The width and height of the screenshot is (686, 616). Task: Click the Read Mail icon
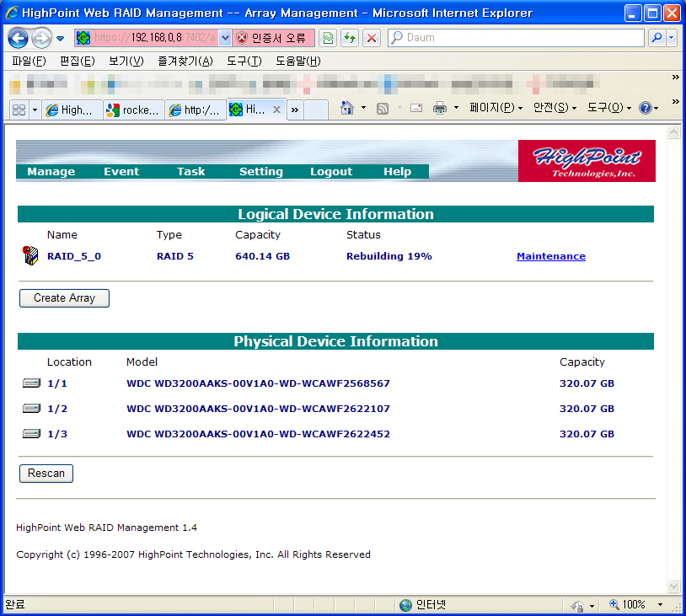(416, 108)
